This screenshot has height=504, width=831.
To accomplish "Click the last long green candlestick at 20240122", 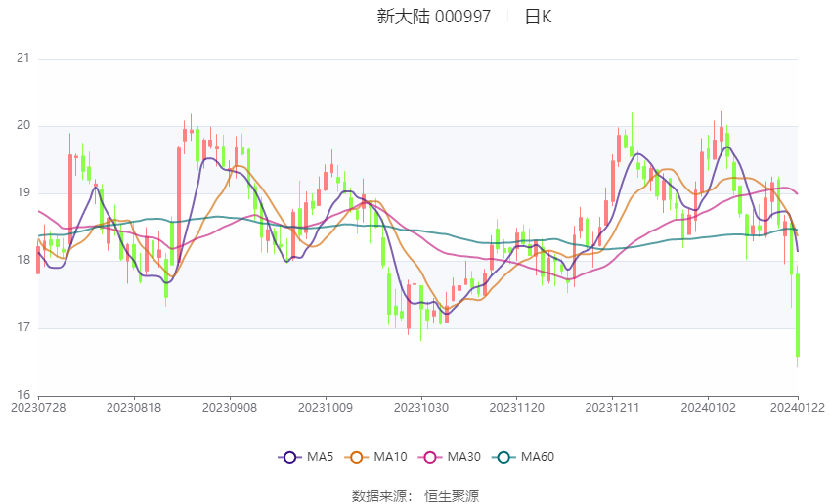I will point(798,315).
